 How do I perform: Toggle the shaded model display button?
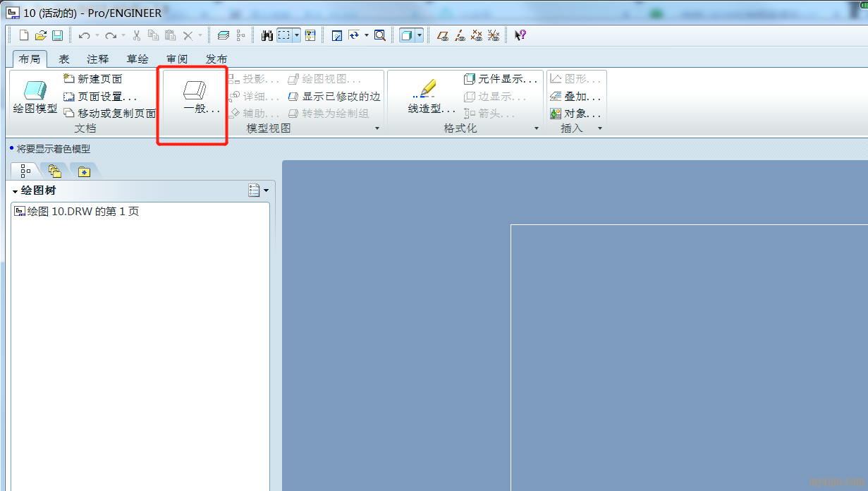[407, 35]
